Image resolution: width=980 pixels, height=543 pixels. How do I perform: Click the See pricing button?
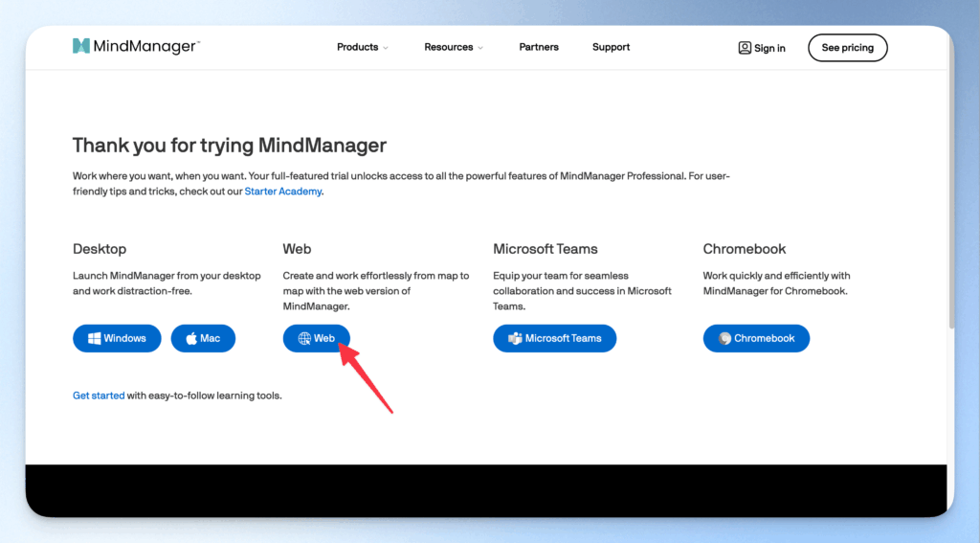(x=848, y=48)
